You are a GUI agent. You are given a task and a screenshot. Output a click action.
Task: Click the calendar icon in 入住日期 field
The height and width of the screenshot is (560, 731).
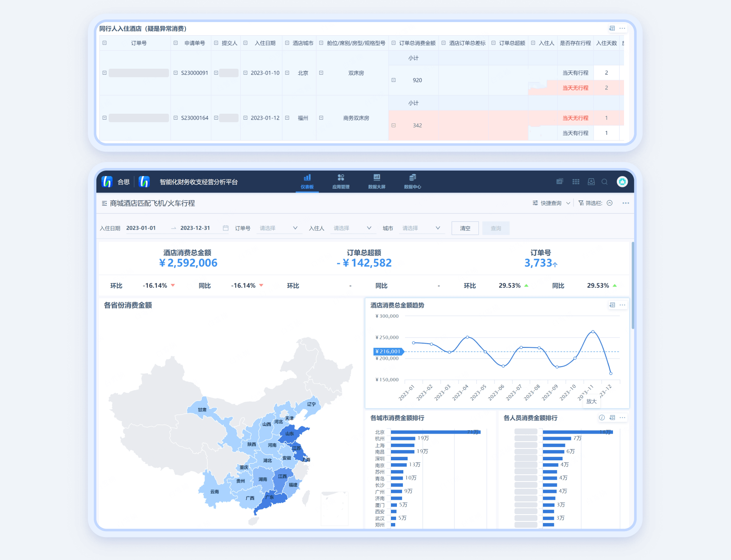pyautogui.click(x=225, y=228)
